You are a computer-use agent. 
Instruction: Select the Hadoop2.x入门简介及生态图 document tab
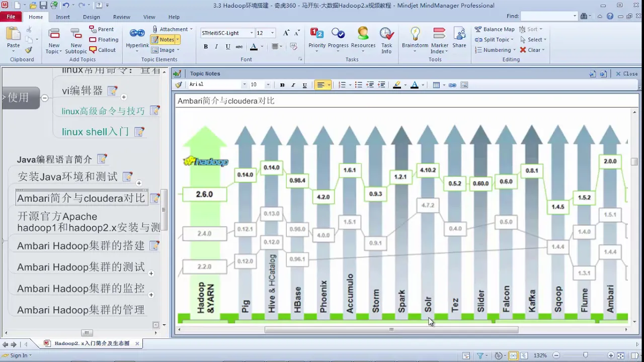pyautogui.click(x=92, y=343)
